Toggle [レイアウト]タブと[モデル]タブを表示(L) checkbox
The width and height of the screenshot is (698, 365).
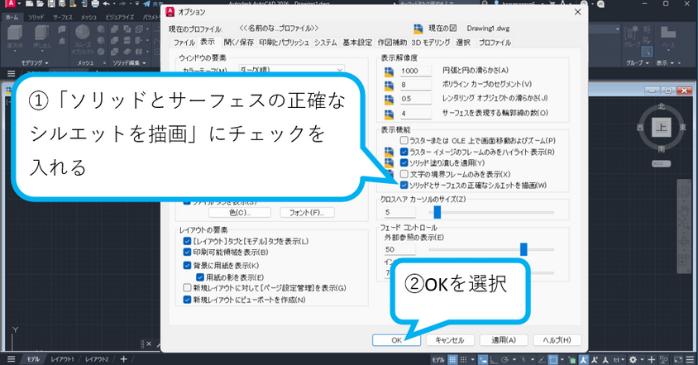(187, 241)
